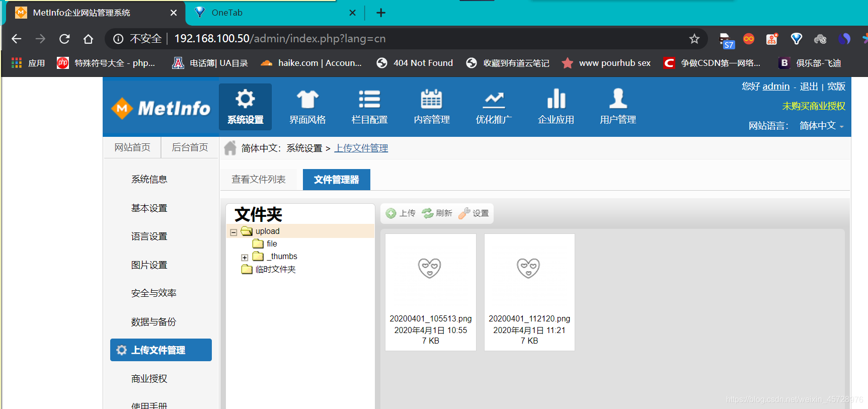Click the admin user link

pos(776,86)
